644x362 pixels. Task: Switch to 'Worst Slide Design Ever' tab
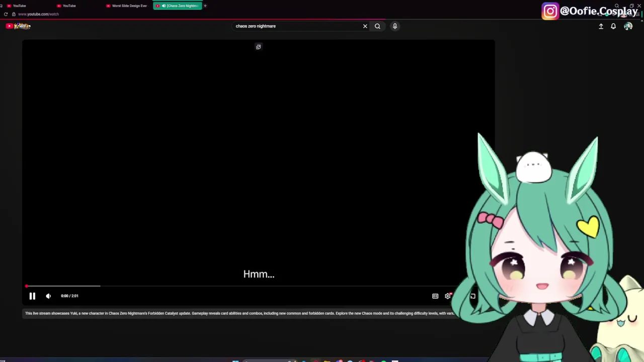pyautogui.click(x=127, y=6)
